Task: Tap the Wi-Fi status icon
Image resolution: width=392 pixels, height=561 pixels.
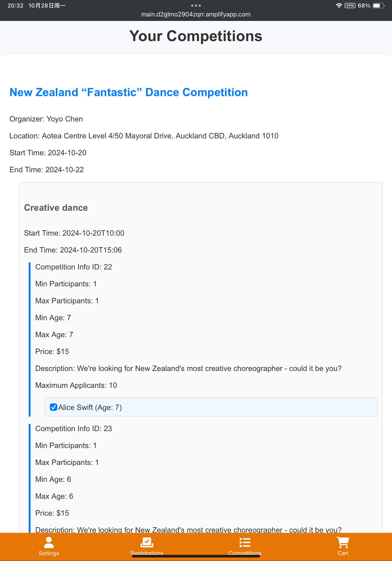Action: [x=339, y=6]
